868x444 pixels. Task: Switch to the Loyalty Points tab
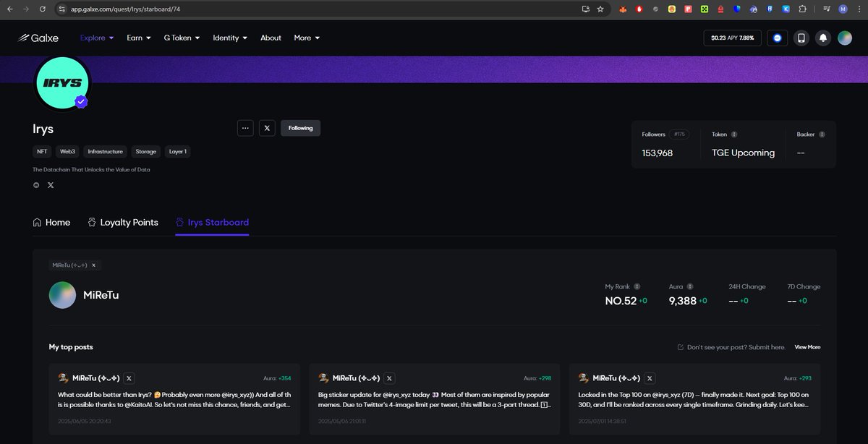click(x=123, y=222)
